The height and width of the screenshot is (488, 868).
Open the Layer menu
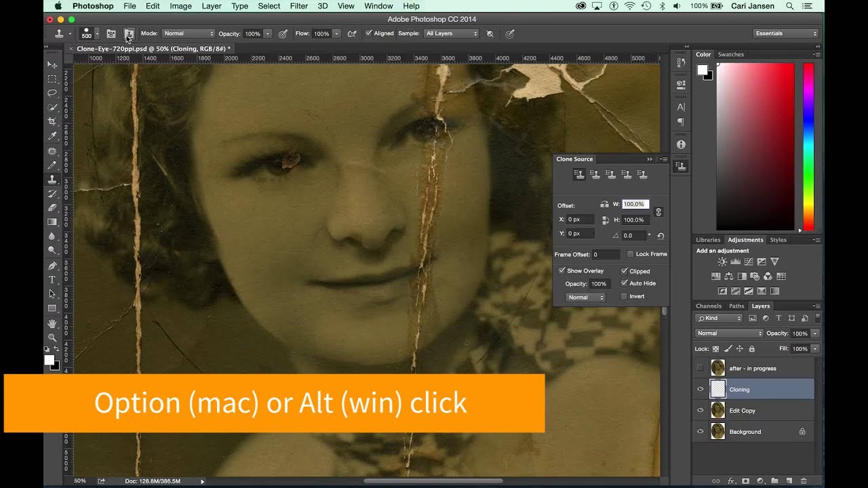(212, 6)
